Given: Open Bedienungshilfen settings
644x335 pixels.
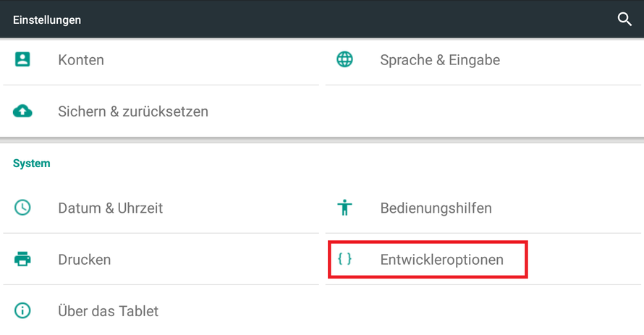Looking at the screenshot, I should click(x=483, y=208).
